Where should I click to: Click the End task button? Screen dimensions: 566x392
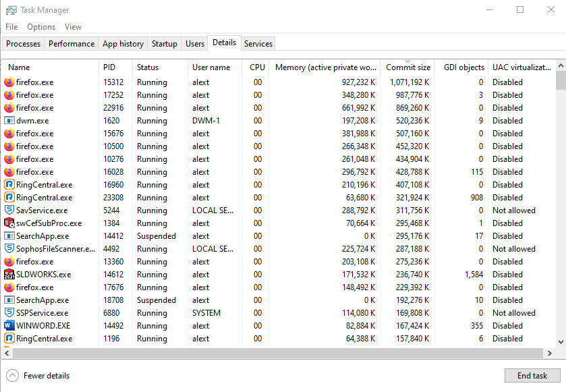[x=532, y=376]
